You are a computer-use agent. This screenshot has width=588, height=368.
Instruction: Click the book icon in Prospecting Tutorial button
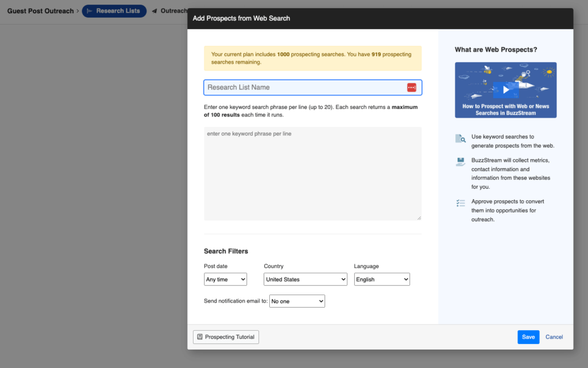pos(199,337)
